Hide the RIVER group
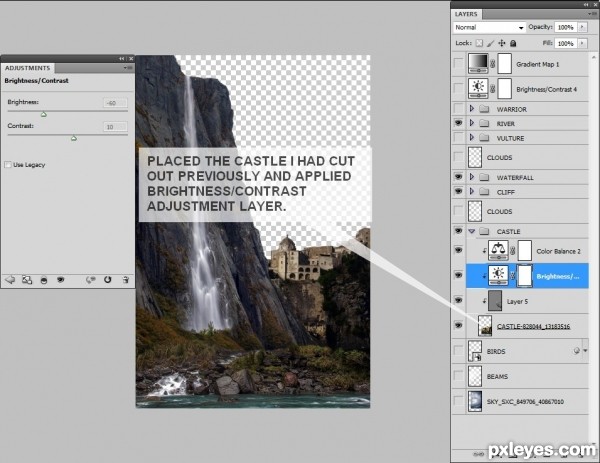Screen dimensions: 600x463 pos(458,123)
